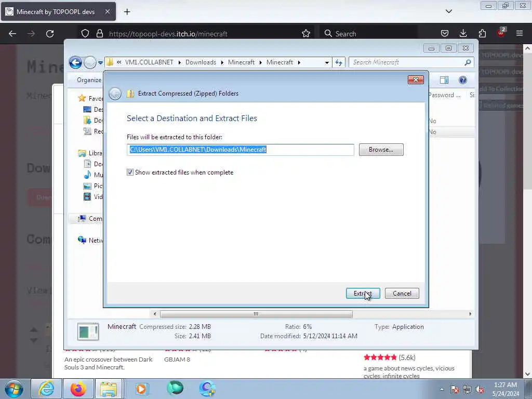Open the Browse... folder picker
Screen dimensions: 532x399
(x=381, y=150)
